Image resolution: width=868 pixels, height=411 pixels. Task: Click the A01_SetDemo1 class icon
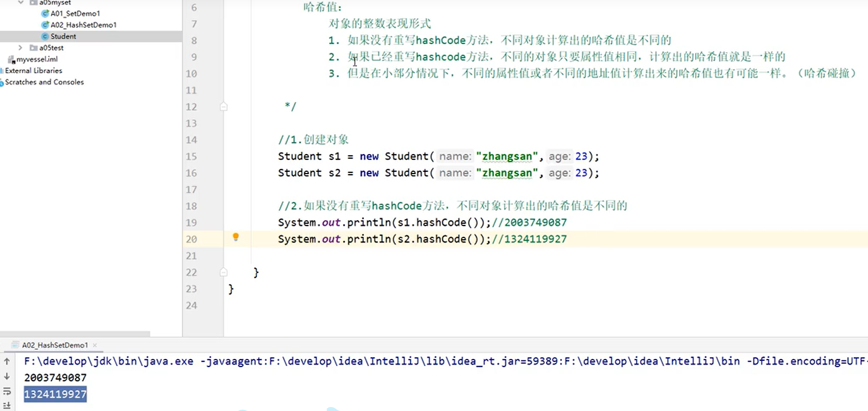tap(45, 13)
